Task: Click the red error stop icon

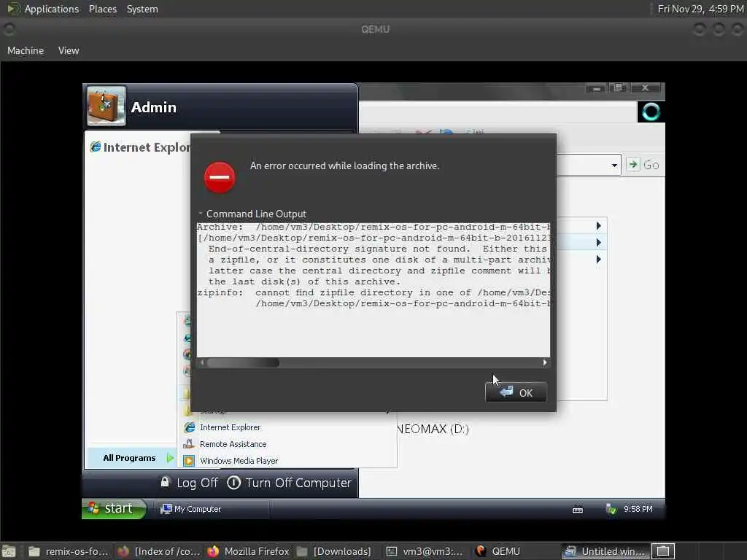Action: click(x=220, y=177)
